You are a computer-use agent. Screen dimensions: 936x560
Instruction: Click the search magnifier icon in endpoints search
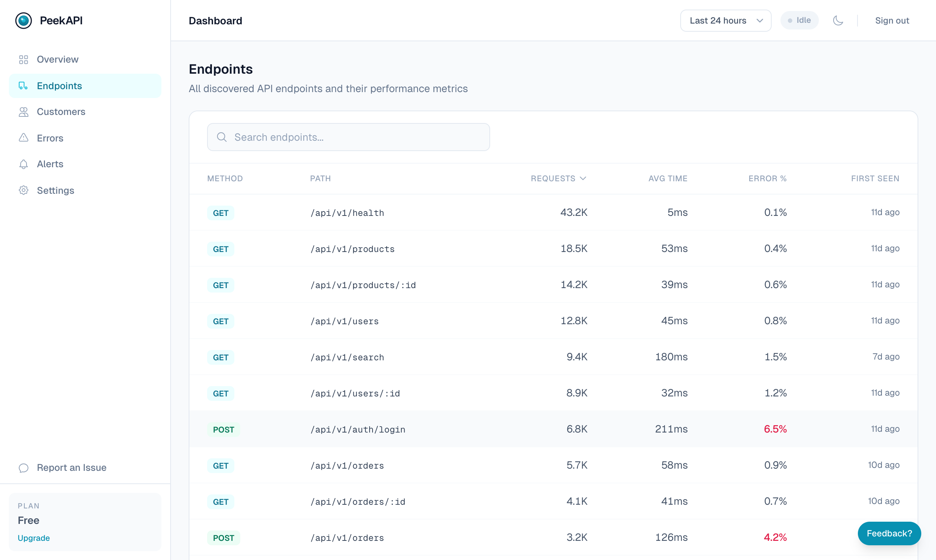222,137
